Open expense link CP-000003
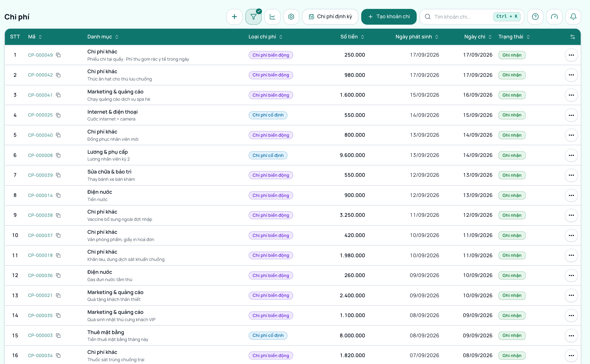 [40, 335]
